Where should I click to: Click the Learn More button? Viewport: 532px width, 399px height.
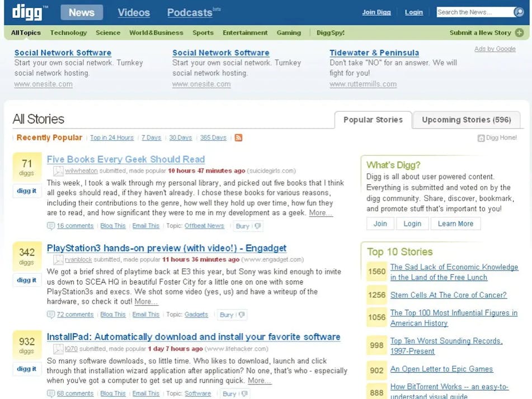(x=455, y=224)
